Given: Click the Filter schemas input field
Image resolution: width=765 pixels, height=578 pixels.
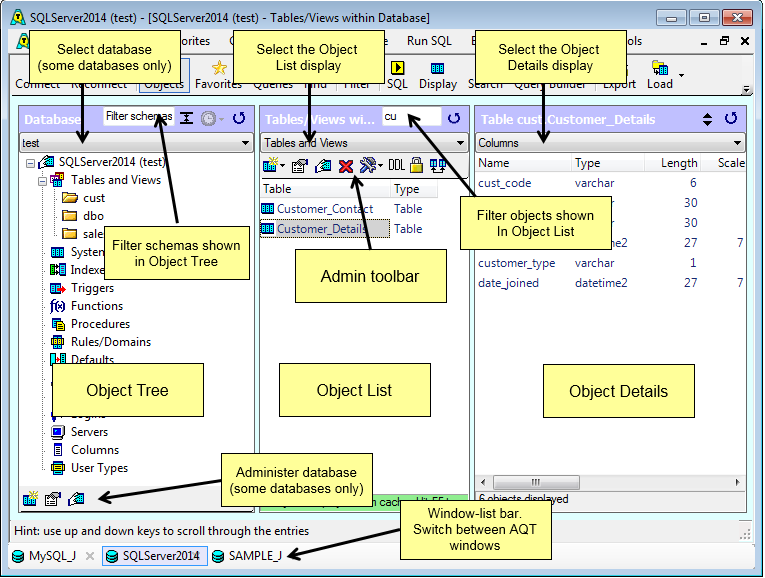Looking at the screenshot, I should 139,117.
